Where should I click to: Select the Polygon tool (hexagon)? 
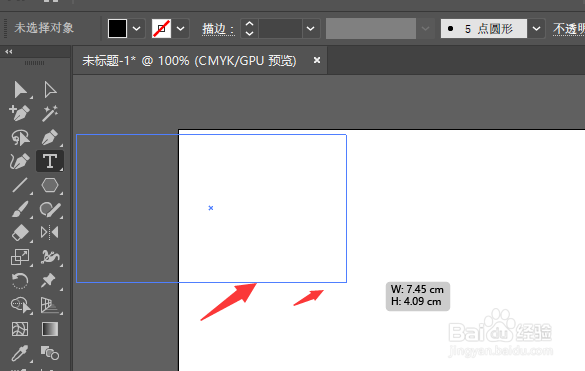point(50,185)
